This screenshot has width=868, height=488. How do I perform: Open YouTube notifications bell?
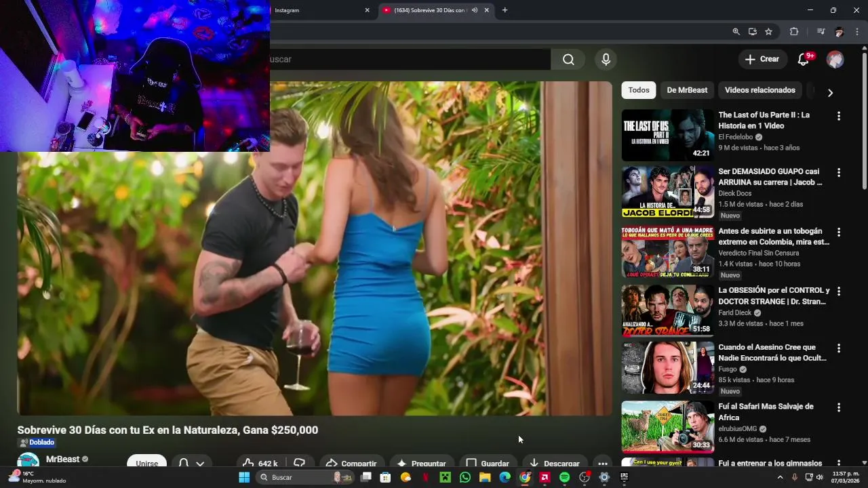[804, 60]
